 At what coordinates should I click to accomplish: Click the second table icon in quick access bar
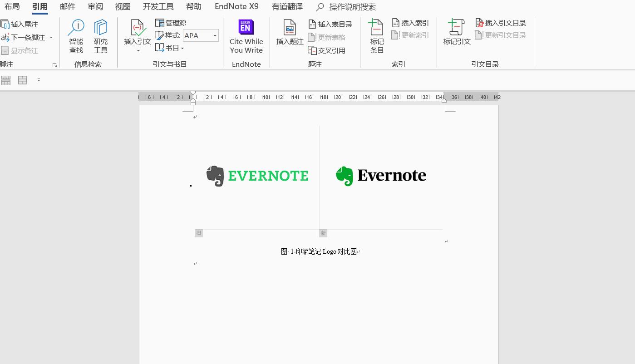[x=22, y=80]
